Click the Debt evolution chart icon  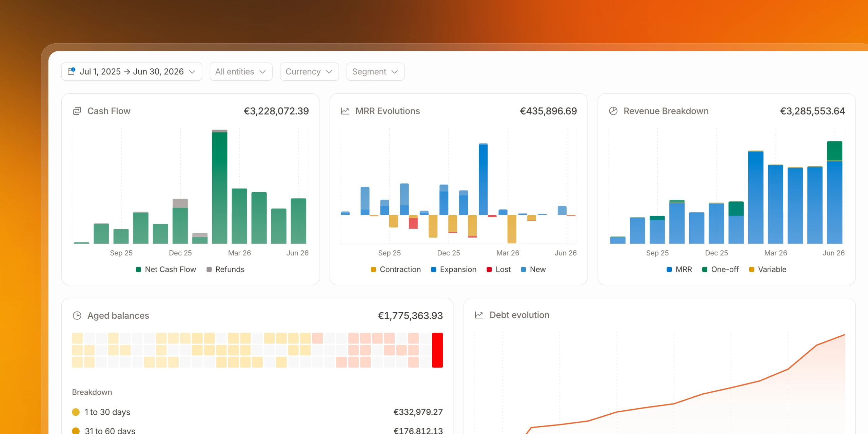click(x=479, y=315)
